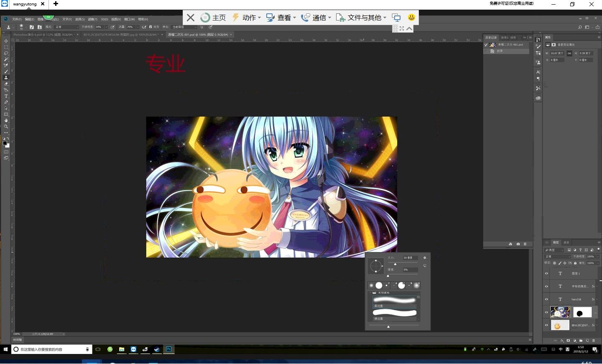602x364 pixels.
Task: Open the 编辑(E) Edit menu
Action: point(29,19)
